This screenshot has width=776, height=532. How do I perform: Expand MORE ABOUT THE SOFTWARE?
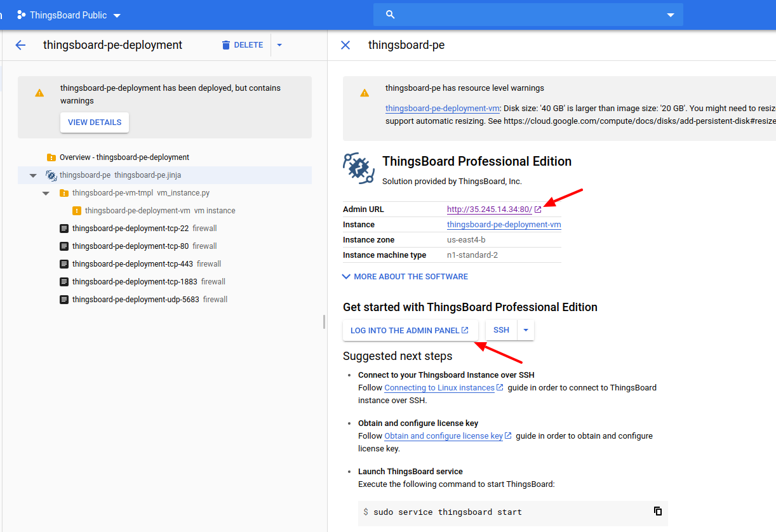pyautogui.click(x=405, y=277)
